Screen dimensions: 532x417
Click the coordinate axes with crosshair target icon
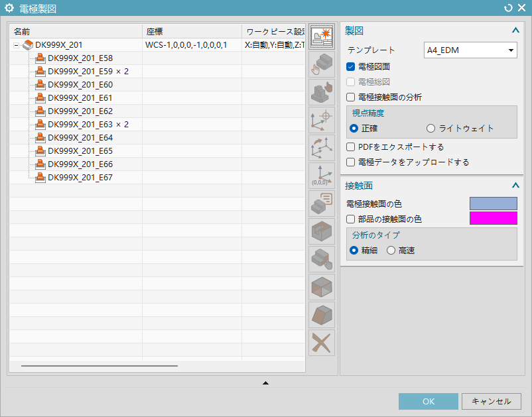322,120
